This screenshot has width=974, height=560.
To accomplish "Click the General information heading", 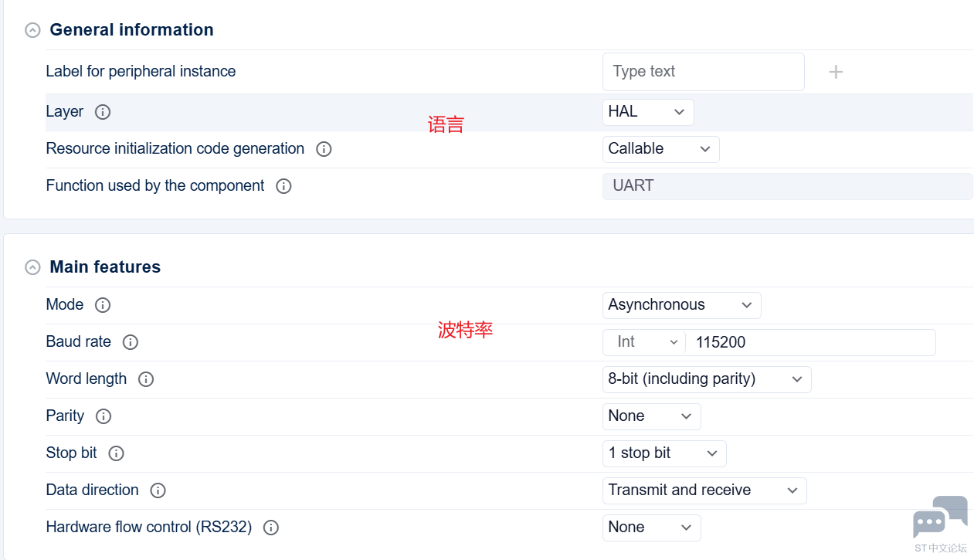I will [131, 30].
